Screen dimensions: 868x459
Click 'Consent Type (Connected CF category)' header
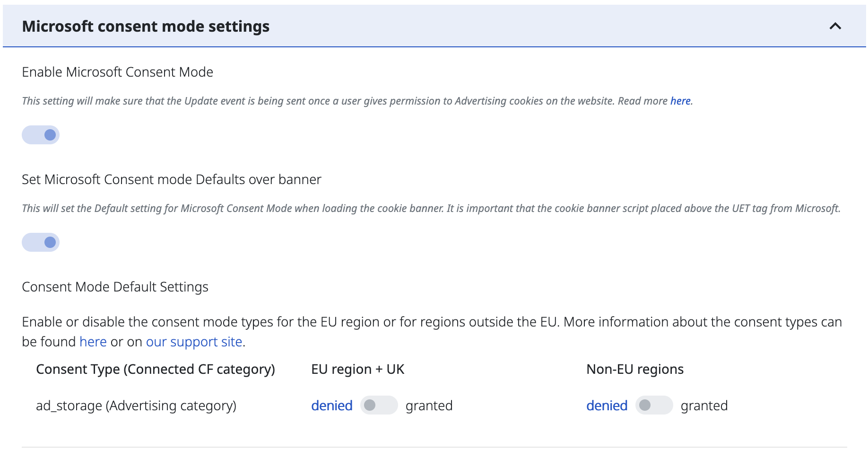(x=156, y=369)
